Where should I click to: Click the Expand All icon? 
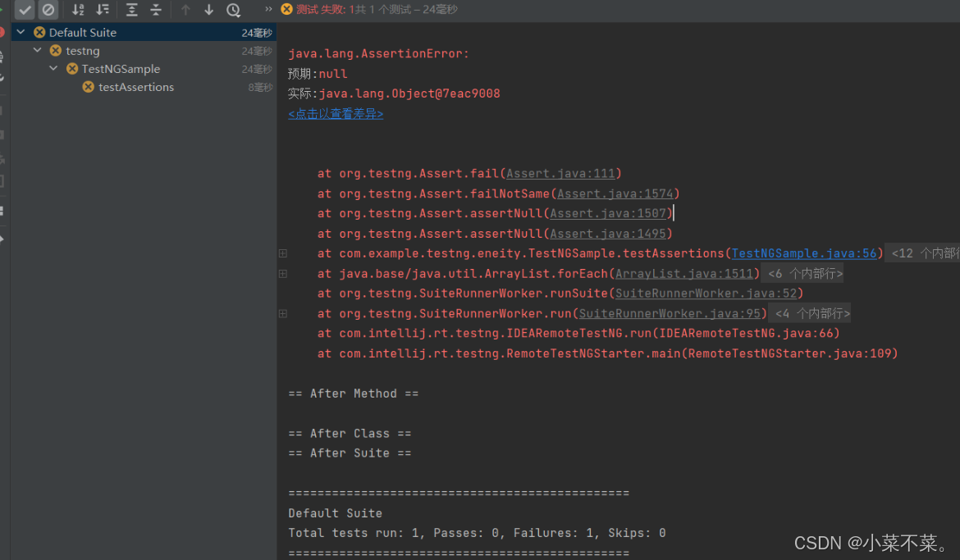click(x=132, y=10)
